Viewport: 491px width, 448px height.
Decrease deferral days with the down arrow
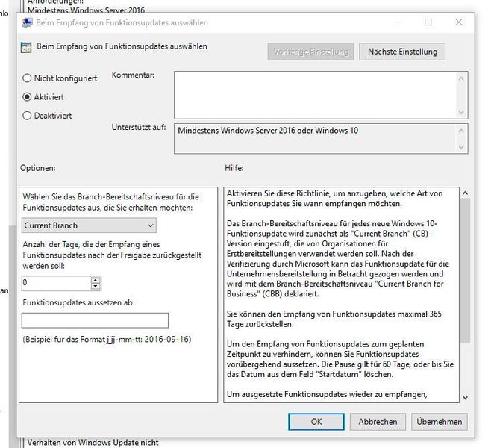tap(96, 286)
